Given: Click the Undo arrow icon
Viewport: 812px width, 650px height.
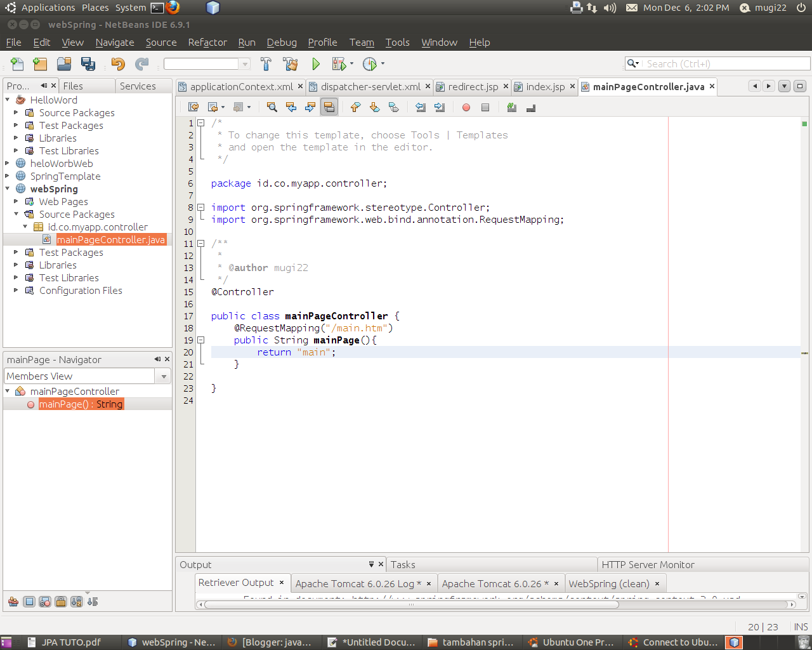Looking at the screenshot, I should [118, 63].
